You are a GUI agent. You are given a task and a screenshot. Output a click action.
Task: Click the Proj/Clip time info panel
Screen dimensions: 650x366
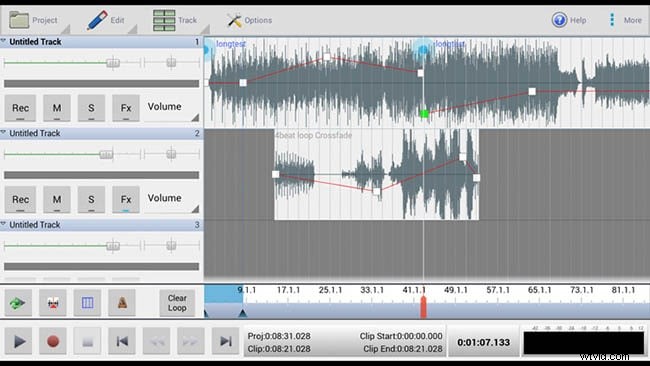(345, 342)
